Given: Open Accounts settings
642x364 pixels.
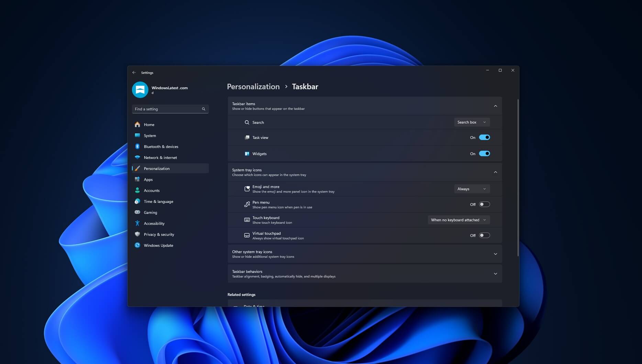Looking at the screenshot, I should point(151,190).
